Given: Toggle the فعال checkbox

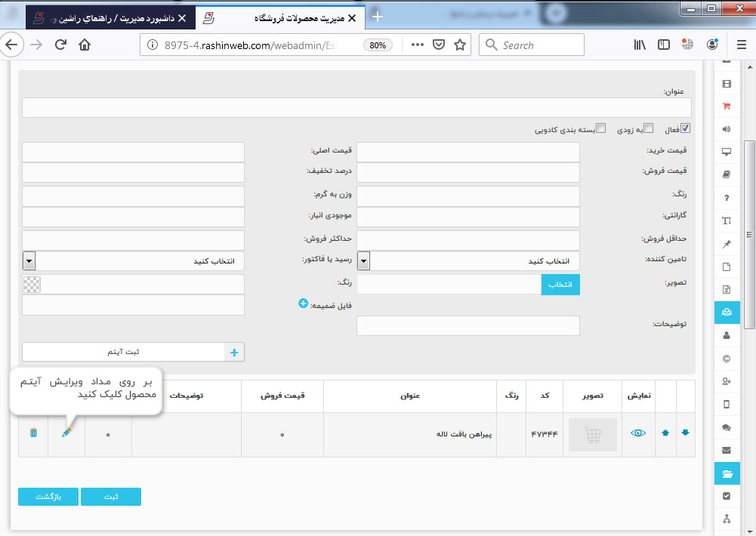Looking at the screenshot, I should tap(685, 128).
